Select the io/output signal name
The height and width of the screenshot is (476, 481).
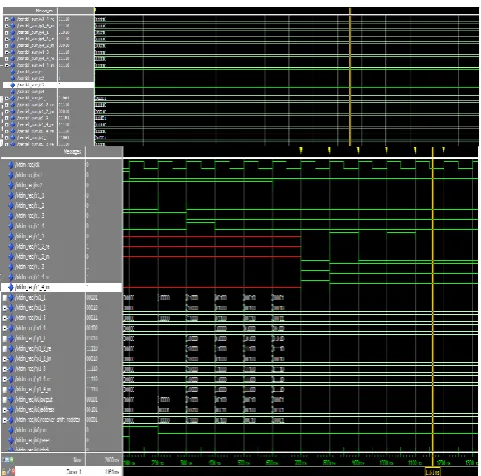pyautogui.click(x=34, y=400)
